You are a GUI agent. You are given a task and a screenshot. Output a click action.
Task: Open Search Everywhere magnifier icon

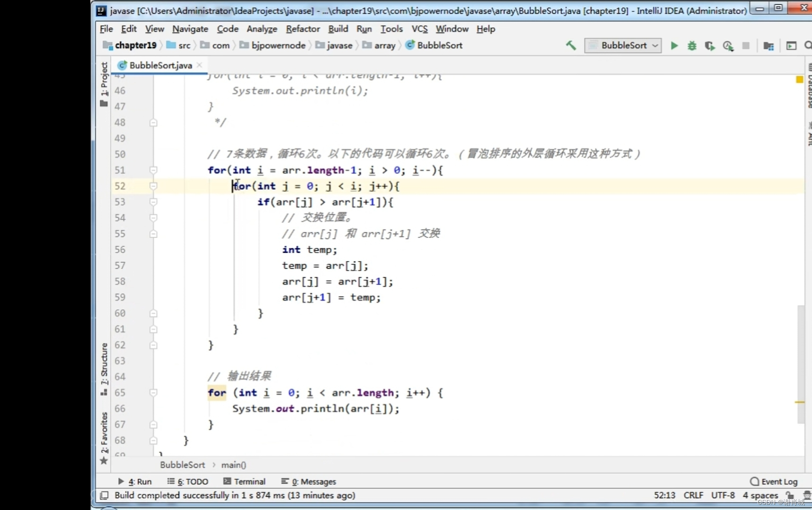[808, 46]
